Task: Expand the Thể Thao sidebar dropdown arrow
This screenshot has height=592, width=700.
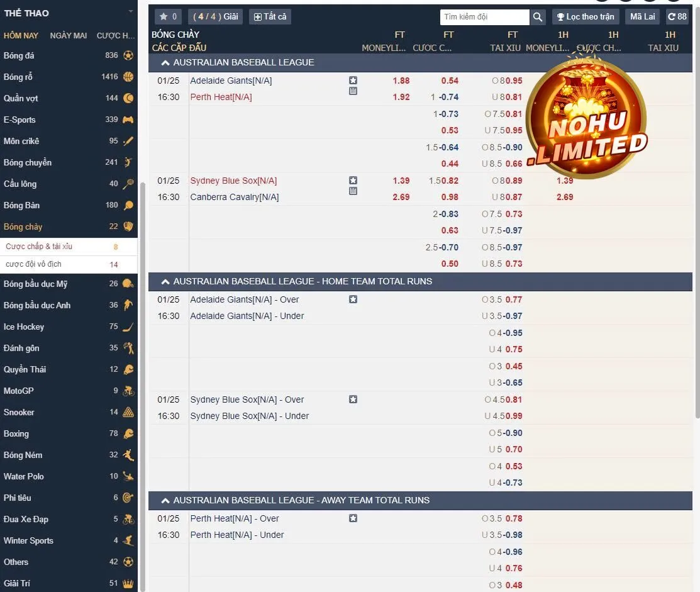Action: tap(130, 11)
